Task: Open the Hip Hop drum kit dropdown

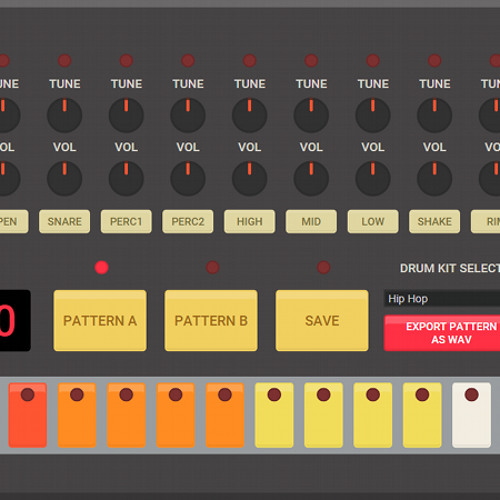Action: tap(442, 299)
